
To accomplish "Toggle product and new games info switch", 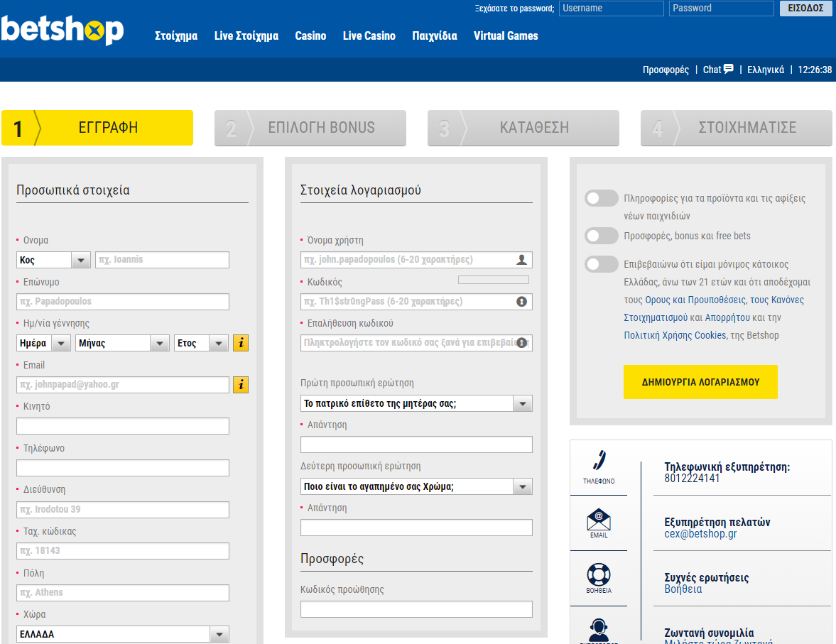I will [601, 198].
